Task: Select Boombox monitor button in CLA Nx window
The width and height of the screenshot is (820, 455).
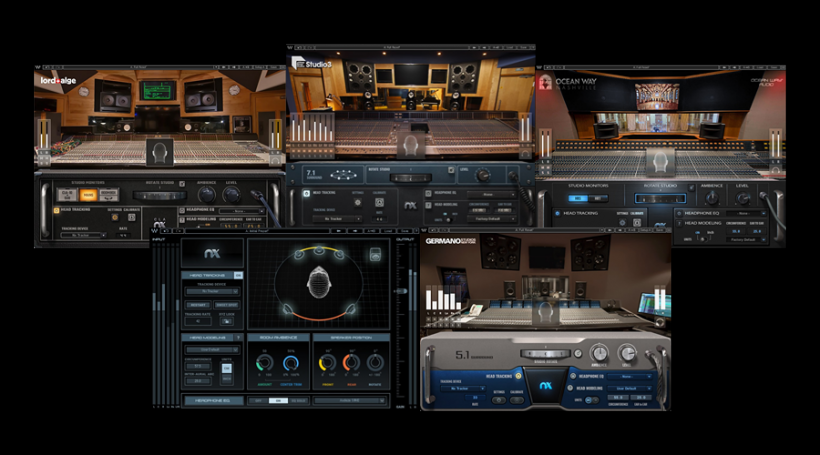Action: click(109, 195)
